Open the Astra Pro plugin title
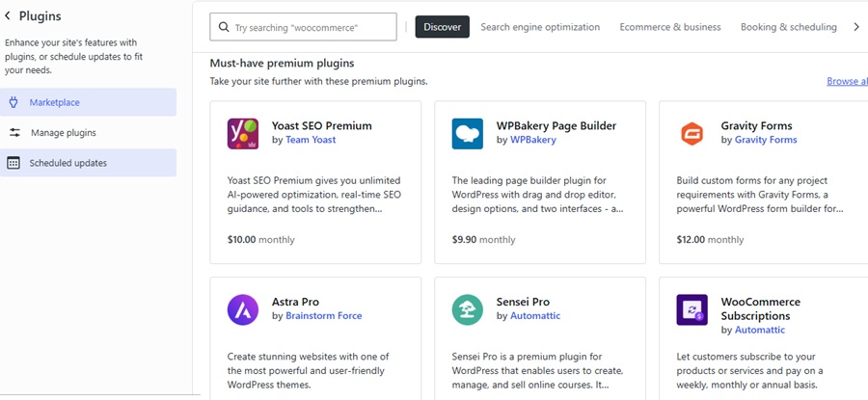This screenshot has width=868, height=400. (x=295, y=302)
